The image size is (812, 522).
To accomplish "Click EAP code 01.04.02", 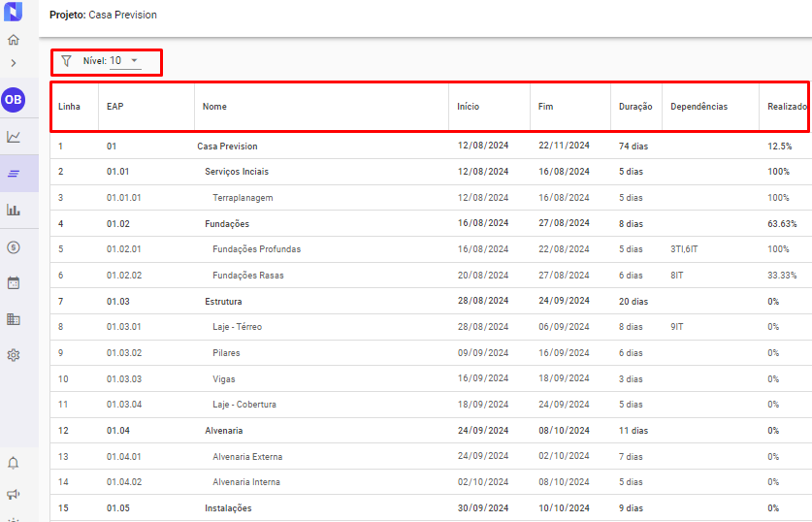I will (124, 481).
